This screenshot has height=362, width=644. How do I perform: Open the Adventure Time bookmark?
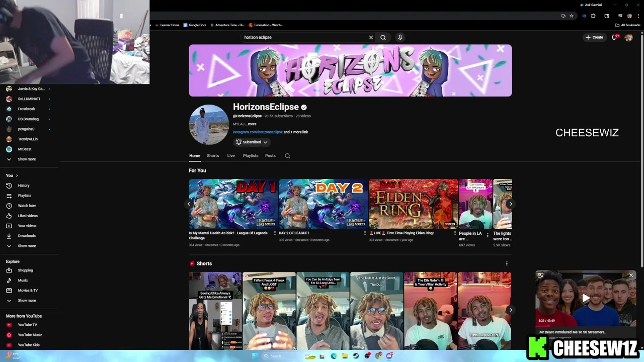coord(227,25)
